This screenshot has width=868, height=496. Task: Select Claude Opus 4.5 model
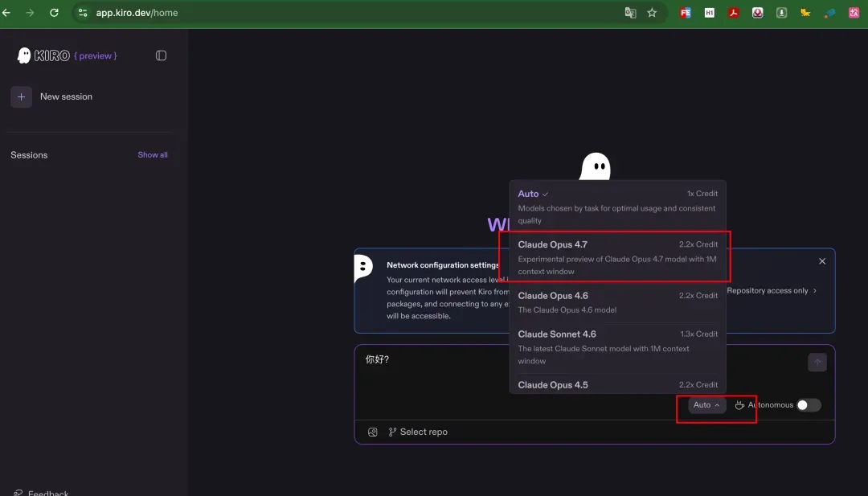(x=618, y=385)
